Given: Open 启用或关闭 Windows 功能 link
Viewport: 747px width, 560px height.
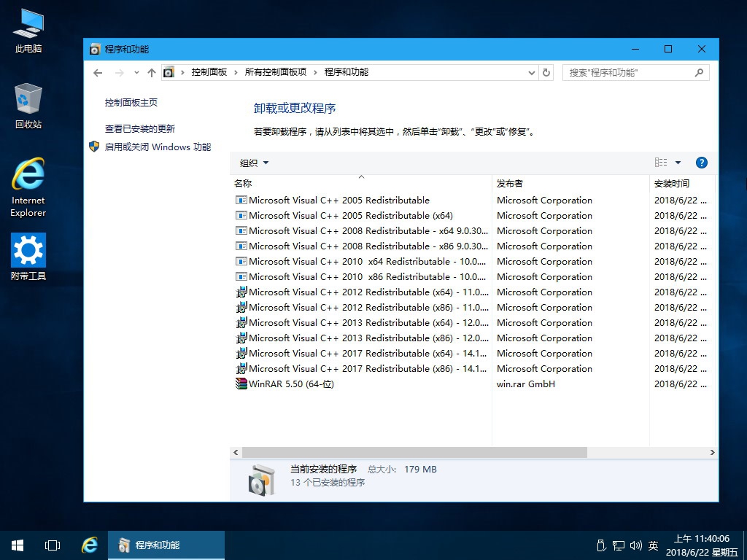Looking at the screenshot, I should tap(158, 147).
